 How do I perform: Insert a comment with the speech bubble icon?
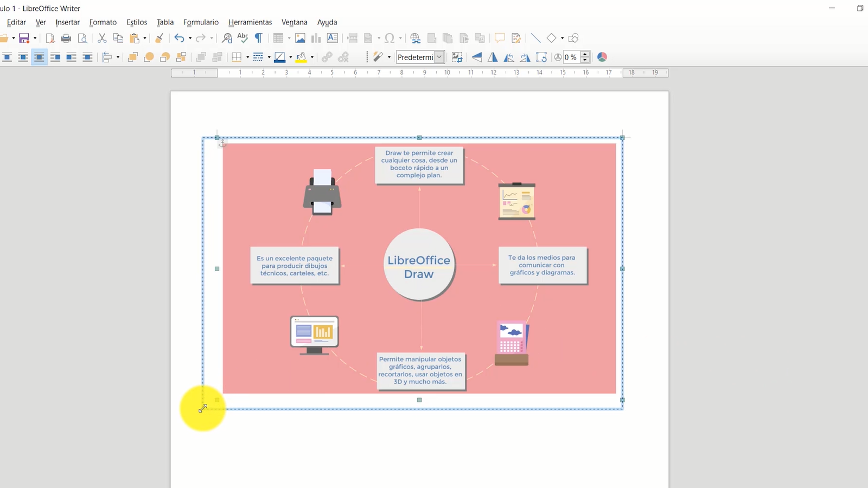point(500,38)
